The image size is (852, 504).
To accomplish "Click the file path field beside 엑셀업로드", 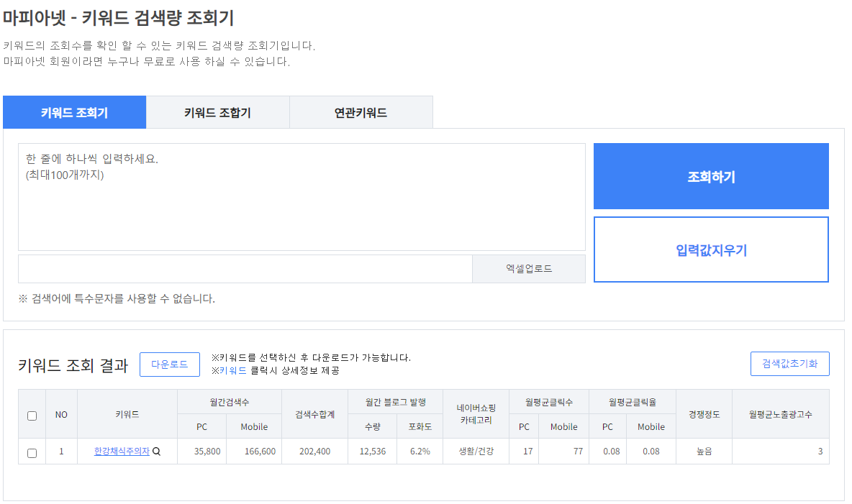I will pyautogui.click(x=245, y=267).
